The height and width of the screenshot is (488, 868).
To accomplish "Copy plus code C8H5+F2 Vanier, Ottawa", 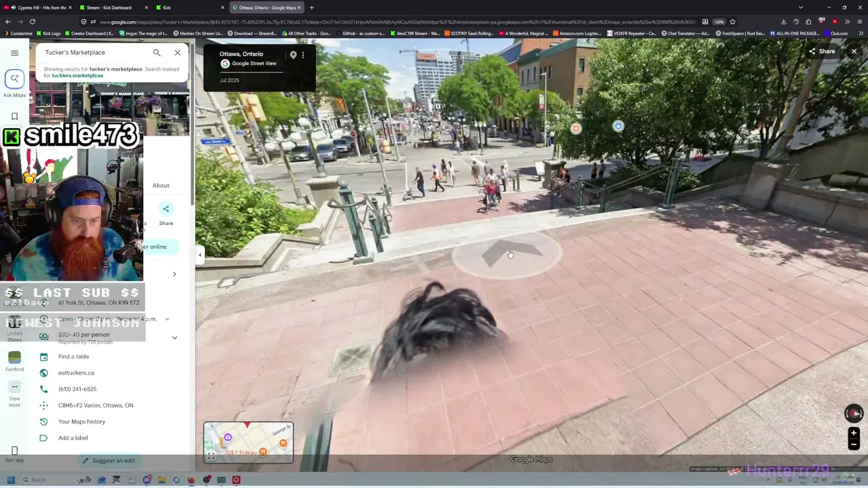I will click(x=96, y=405).
